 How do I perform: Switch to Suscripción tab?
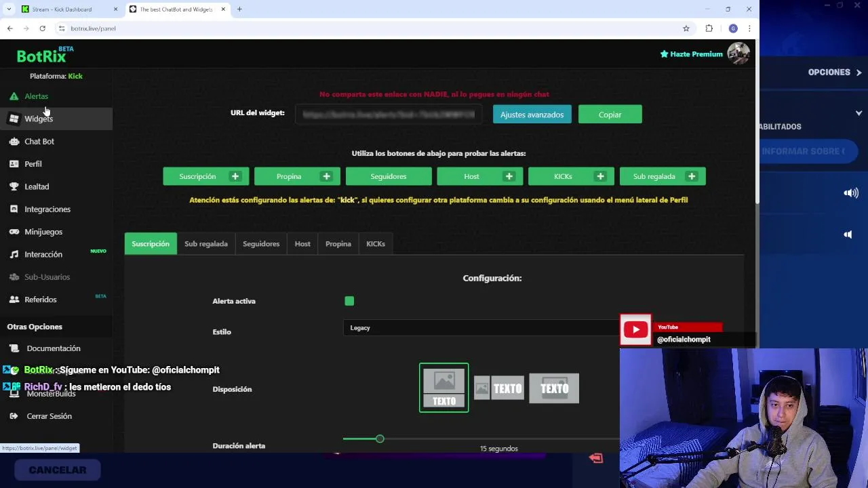point(151,244)
